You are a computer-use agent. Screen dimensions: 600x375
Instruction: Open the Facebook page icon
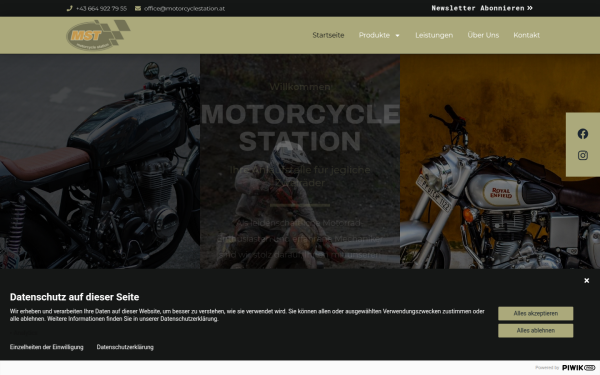click(583, 134)
